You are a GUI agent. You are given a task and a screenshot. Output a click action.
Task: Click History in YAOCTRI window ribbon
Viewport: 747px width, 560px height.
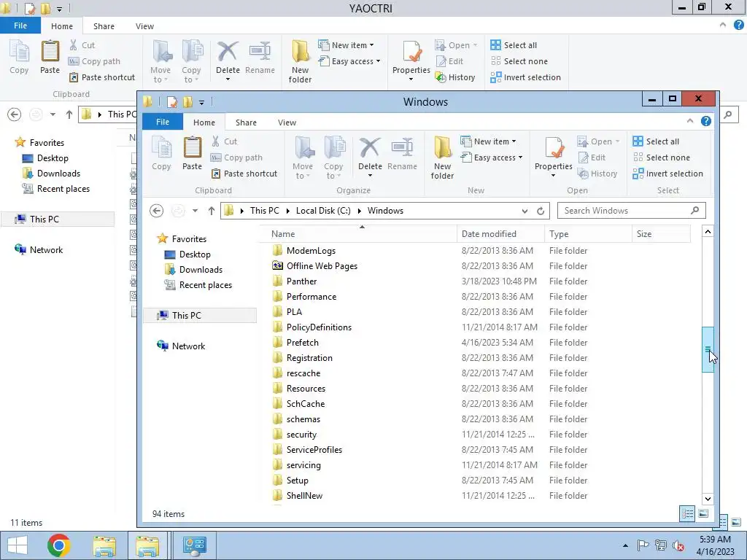pyautogui.click(x=455, y=77)
